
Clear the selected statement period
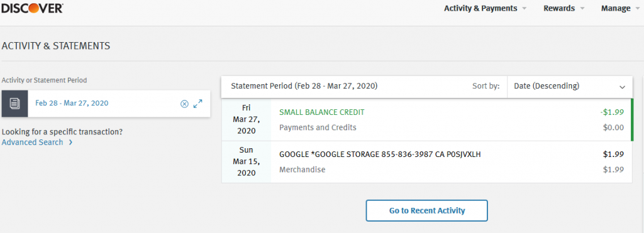click(184, 104)
